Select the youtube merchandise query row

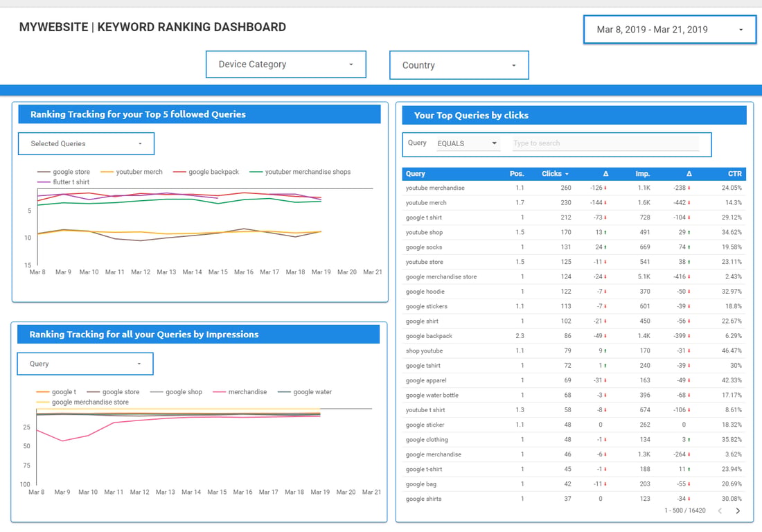point(574,188)
